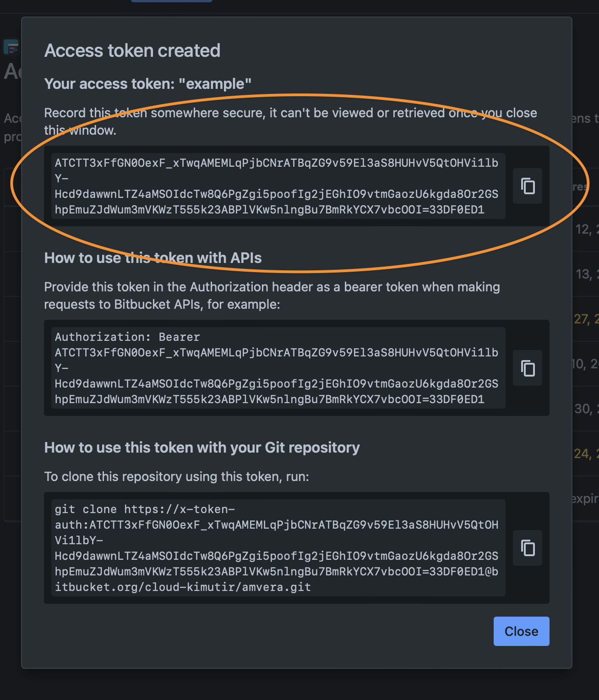Click the background row dated 24
The height and width of the screenshot is (700, 599).
point(585,454)
